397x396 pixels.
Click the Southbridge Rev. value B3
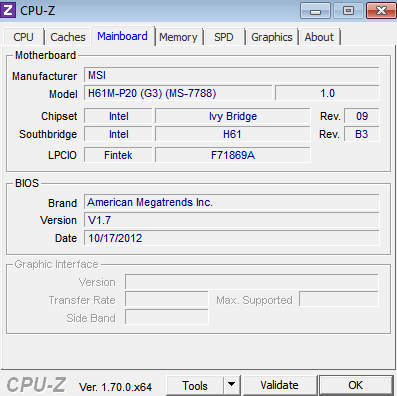tap(362, 134)
